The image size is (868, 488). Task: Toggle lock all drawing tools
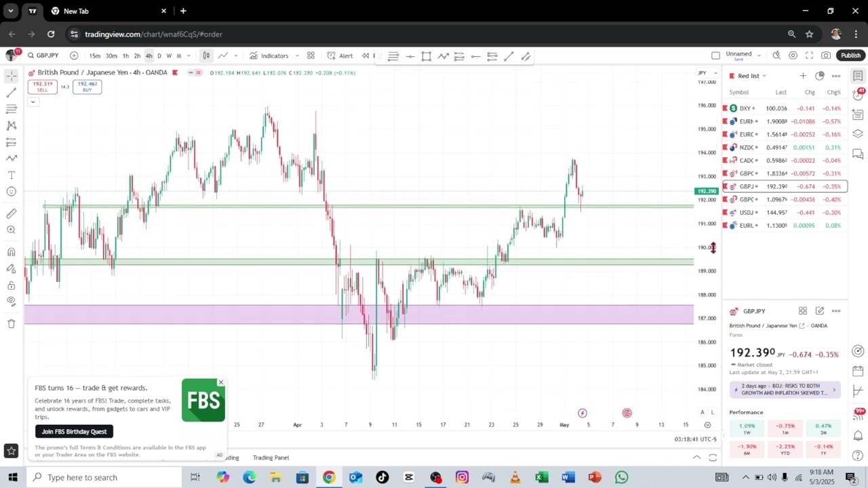point(12,285)
